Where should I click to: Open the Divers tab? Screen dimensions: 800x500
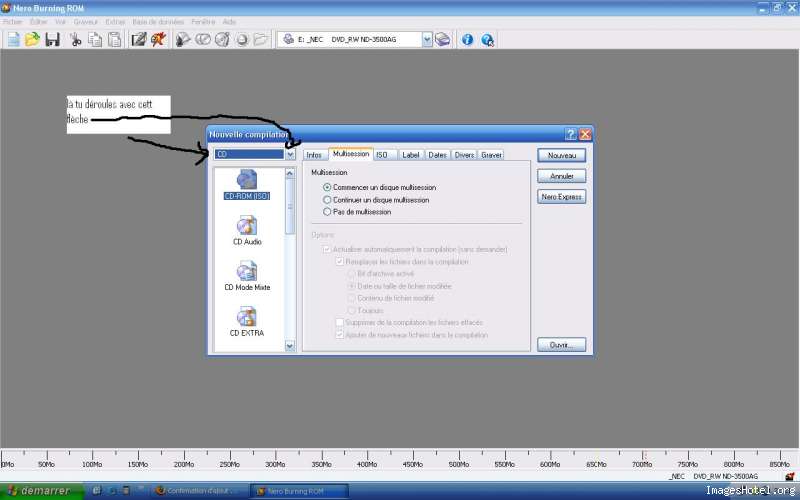[x=464, y=155]
